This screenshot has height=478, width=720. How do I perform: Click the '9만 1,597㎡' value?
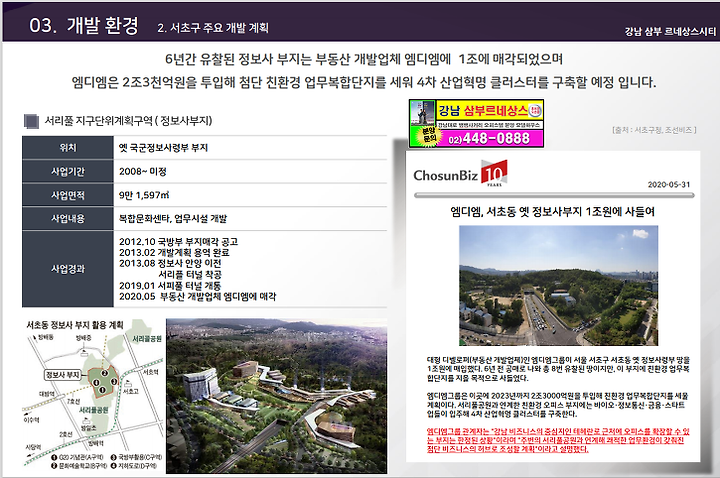click(144, 195)
